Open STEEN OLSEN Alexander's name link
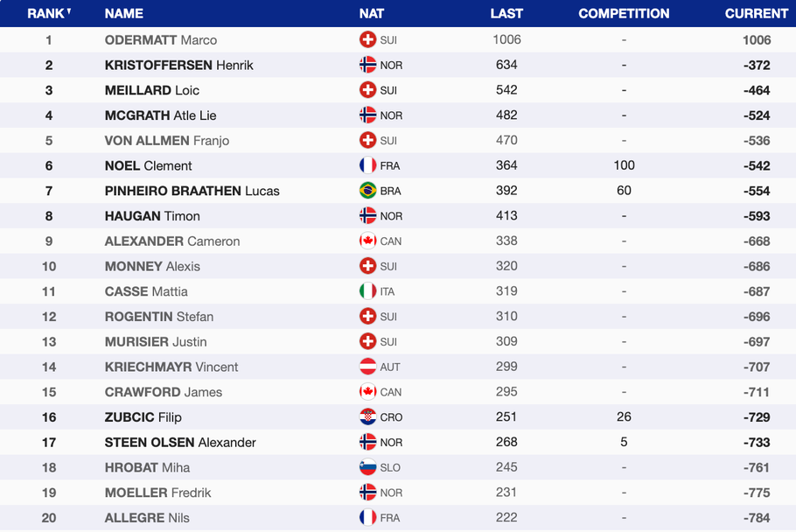 point(180,443)
